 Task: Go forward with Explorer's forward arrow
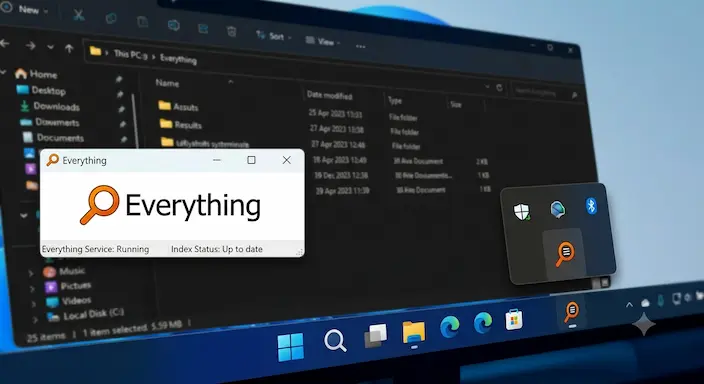(31, 45)
